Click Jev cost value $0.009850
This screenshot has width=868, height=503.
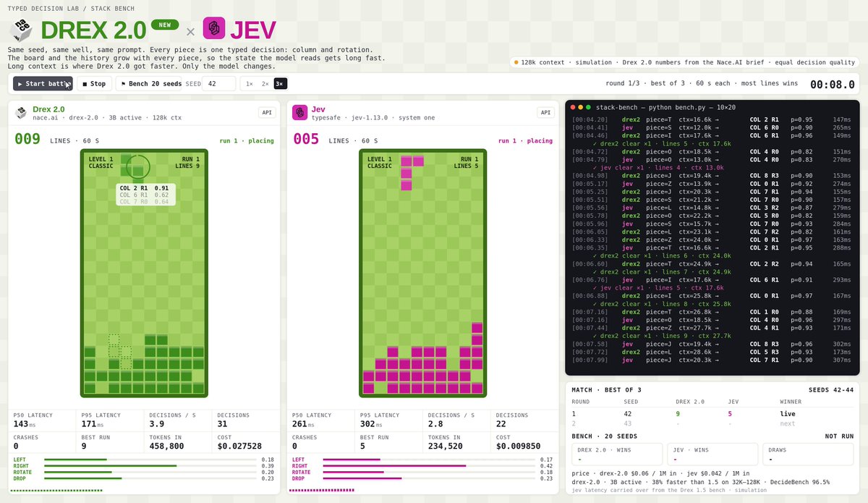pyautogui.click(x=518, y=447)
